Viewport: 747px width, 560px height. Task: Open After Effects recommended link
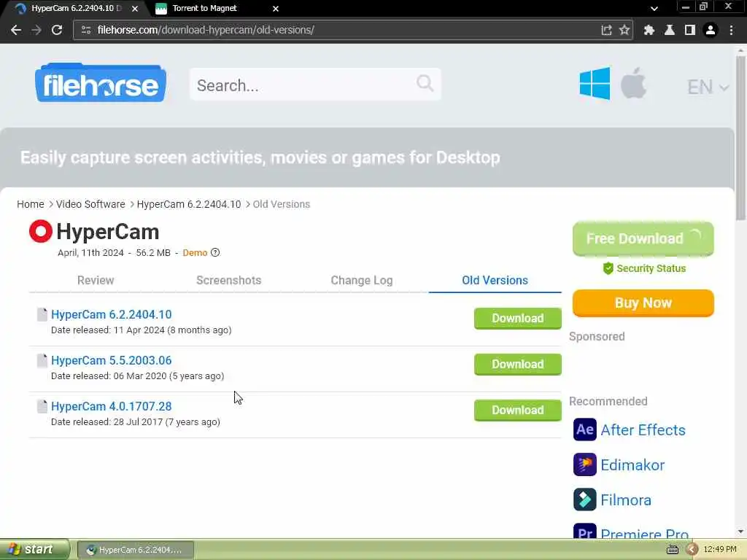point(643,430)
